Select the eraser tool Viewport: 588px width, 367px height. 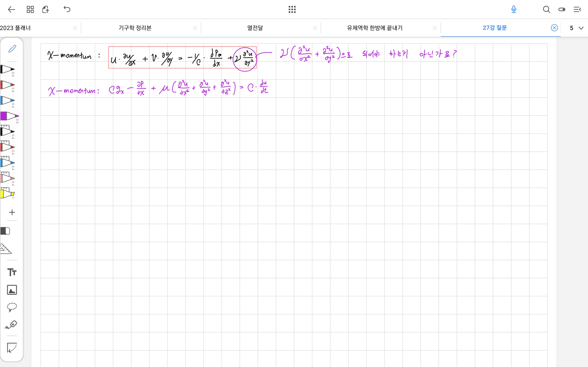click(5, 231)
